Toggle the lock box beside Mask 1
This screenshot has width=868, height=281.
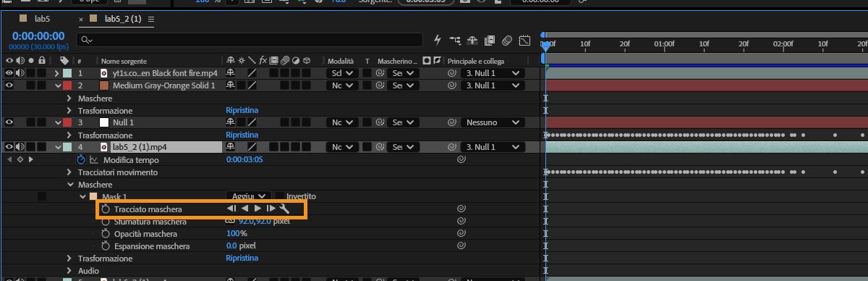pos(42,196)
